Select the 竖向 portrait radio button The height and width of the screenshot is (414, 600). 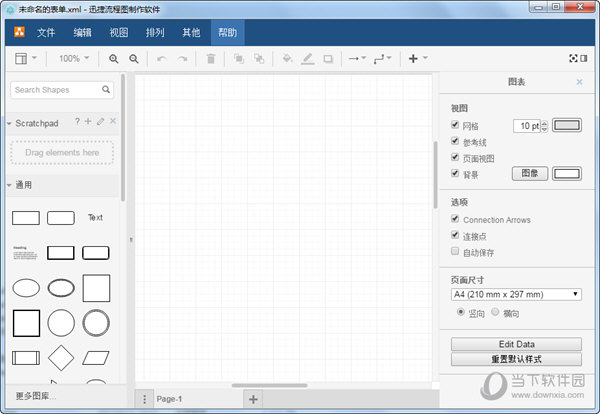click(x=461, y=312)
